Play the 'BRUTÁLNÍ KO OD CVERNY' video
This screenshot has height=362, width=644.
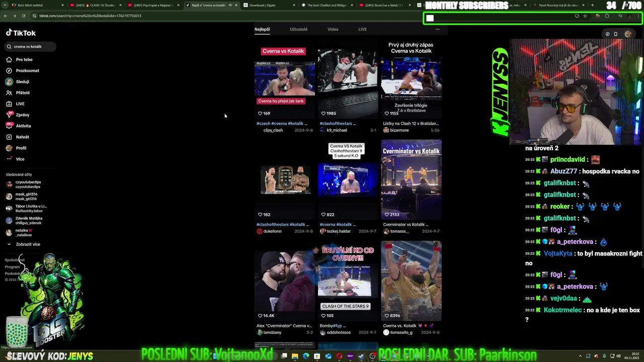point(348,282)
